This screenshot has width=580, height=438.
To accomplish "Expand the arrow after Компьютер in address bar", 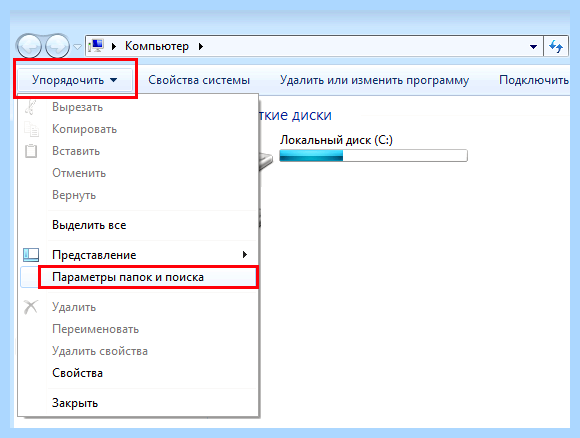I will coord(200,46).
